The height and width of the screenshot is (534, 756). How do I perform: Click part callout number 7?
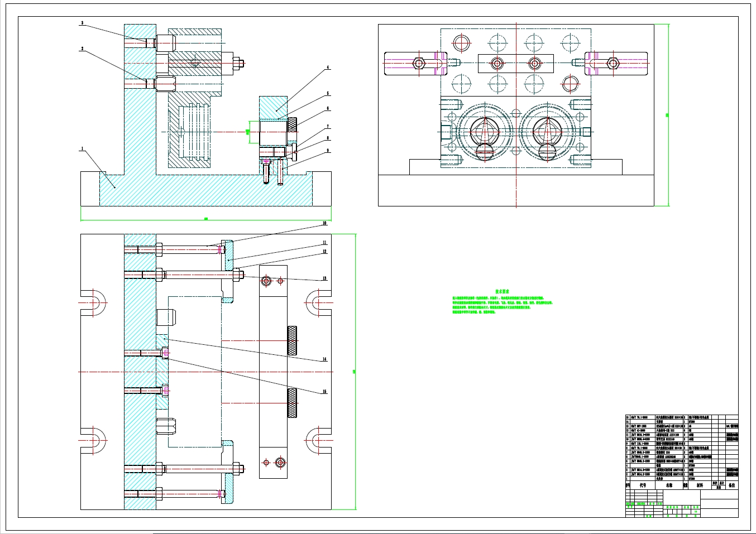(x=328, y=127)
